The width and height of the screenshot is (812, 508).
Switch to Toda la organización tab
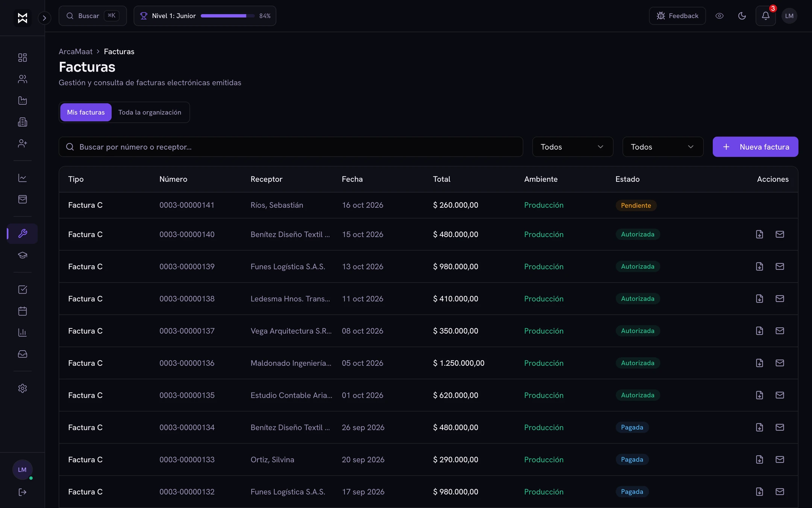tap(150, 112)
